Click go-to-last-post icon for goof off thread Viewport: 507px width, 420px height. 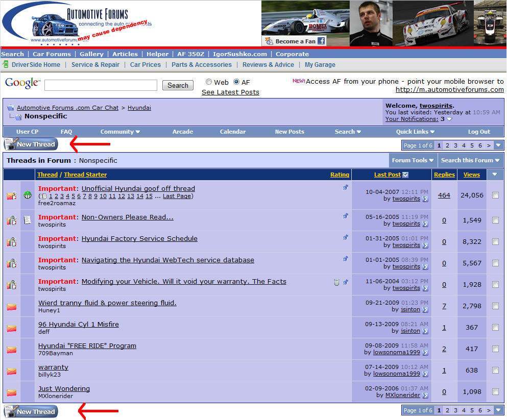(x=425, y=199)
